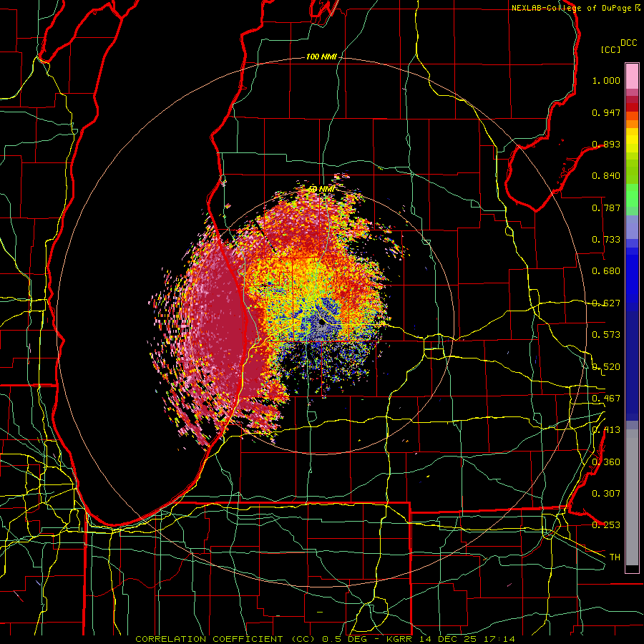
Task: Select the 0.467 legend value
Action: (606, 399)
